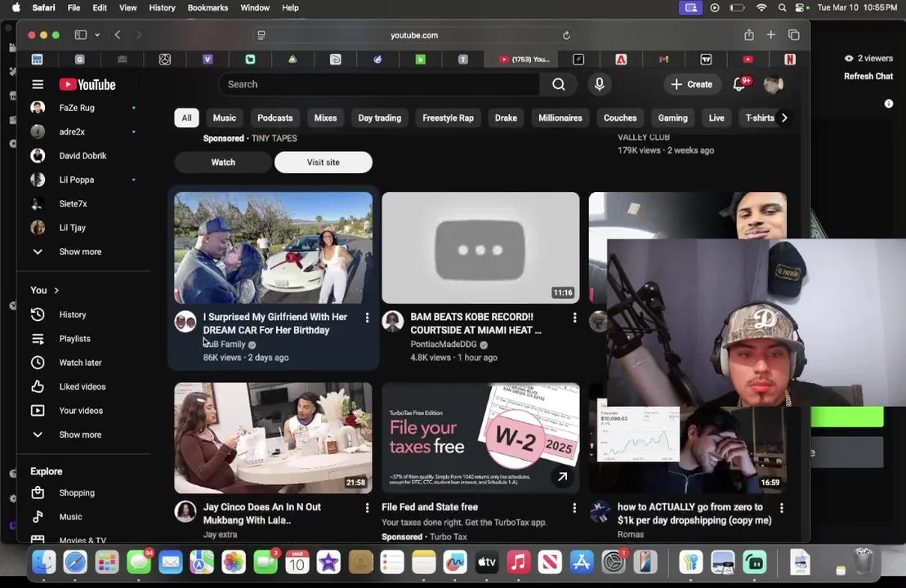Expand Show more under the You section
Viewport: 906px width, 588px height.
tap(80, 435)
